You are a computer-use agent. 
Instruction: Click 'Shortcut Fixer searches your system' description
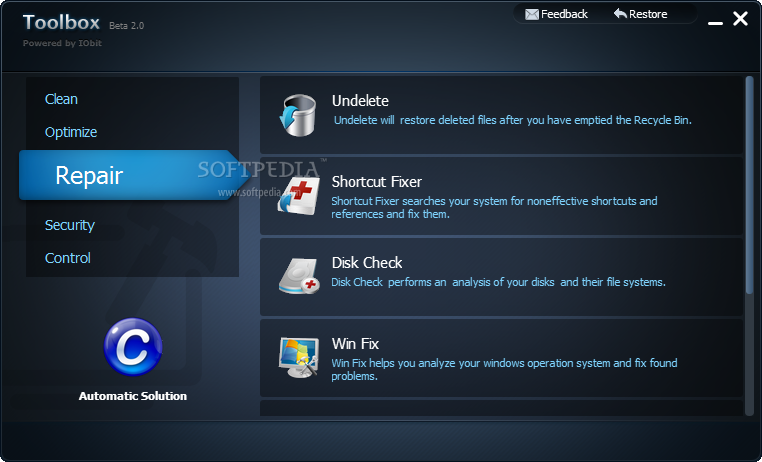(x=494, y=207)
